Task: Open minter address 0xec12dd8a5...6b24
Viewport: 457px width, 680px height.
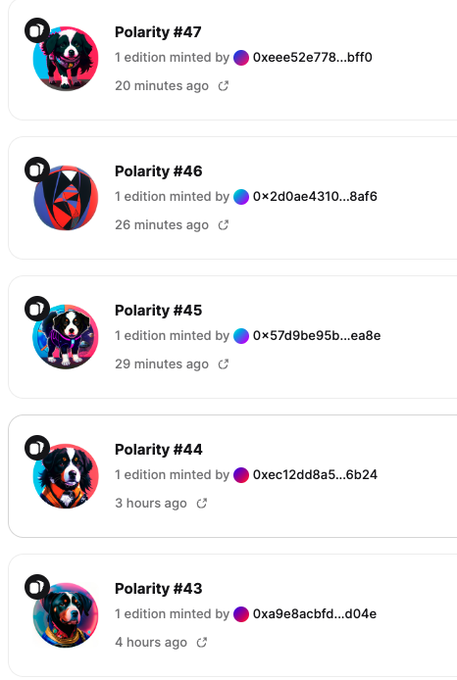Action: pyautogui.click(x=315, y=475)
